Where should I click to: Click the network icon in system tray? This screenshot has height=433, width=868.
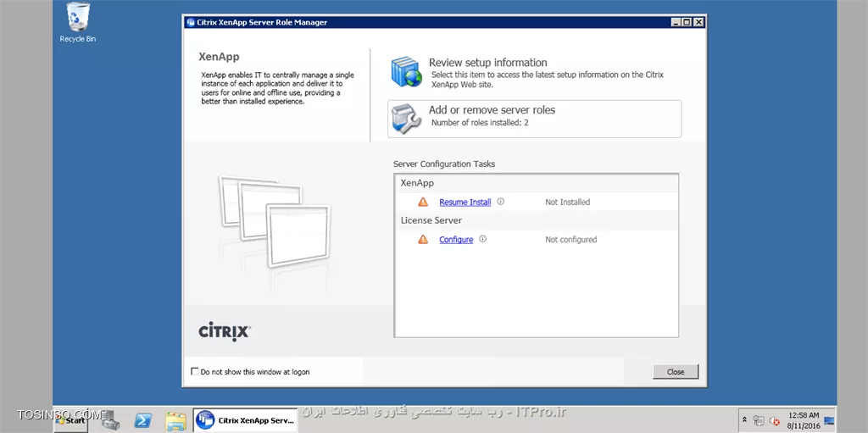[759, 420]
